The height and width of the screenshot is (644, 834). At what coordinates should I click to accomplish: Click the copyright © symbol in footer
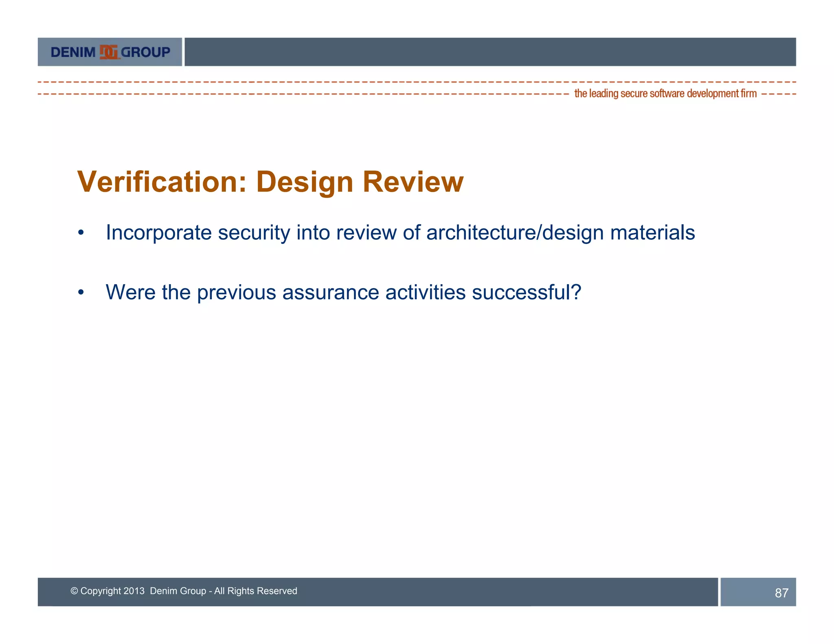[x=74, y=591]
